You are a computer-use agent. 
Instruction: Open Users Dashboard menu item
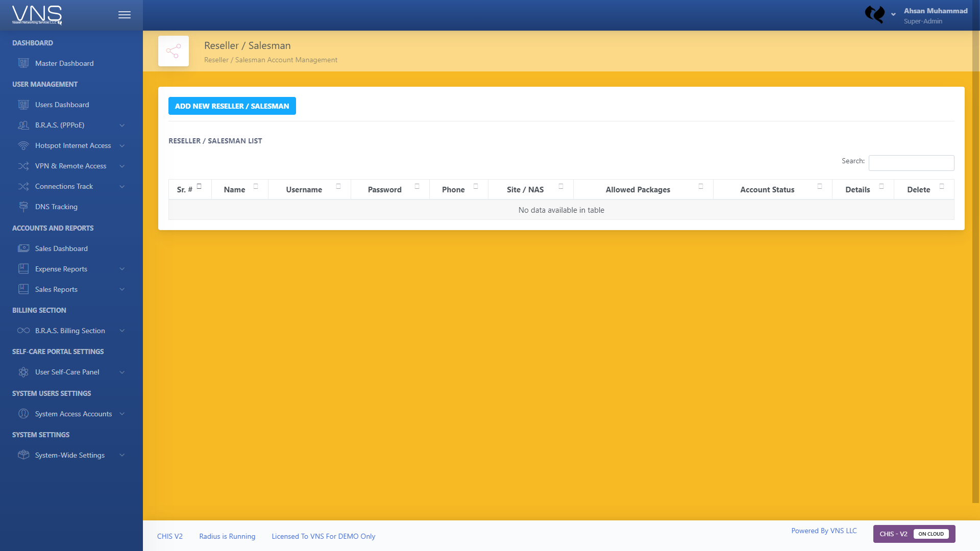(62, 105)
